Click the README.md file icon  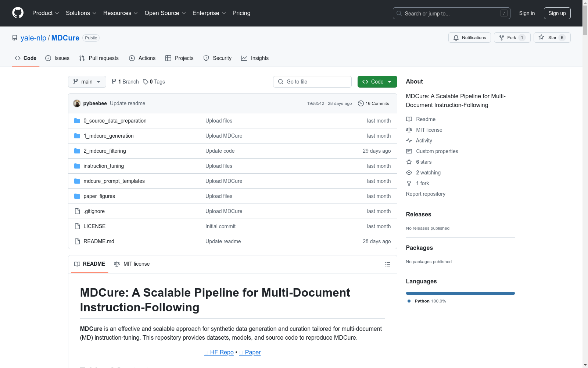tap(77, 241)
